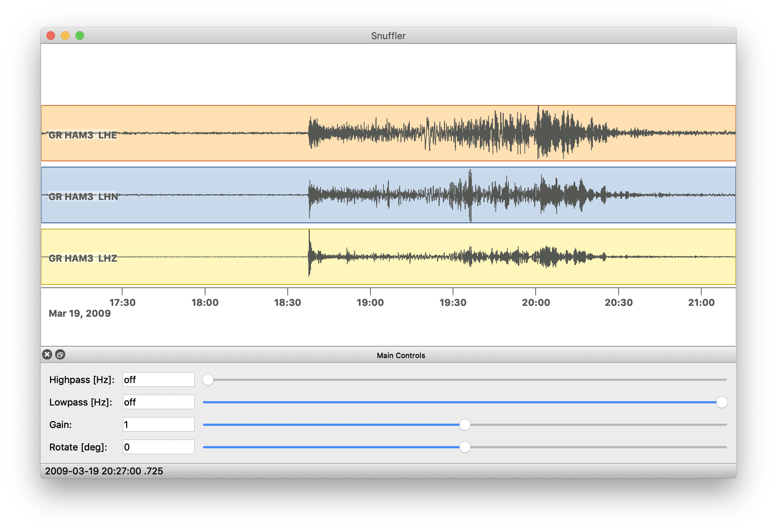Click the 20:00 time axis label
777x532 pixels.
(x=536, y=303)
